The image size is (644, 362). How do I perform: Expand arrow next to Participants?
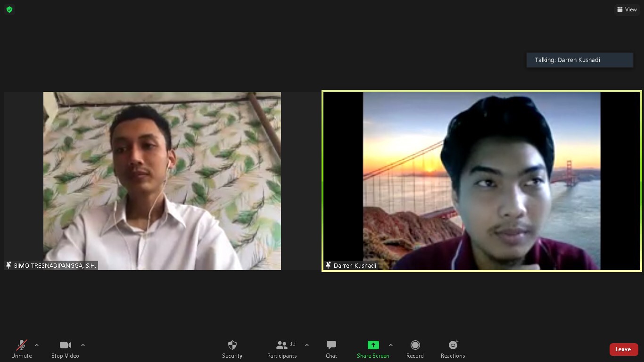tap(307, 345)
